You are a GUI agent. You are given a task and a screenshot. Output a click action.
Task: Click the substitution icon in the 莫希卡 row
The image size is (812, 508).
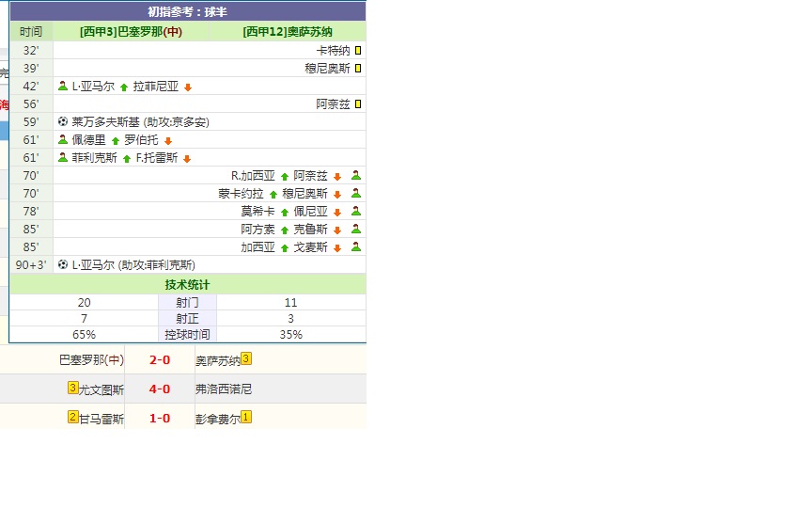pos(356,211)
